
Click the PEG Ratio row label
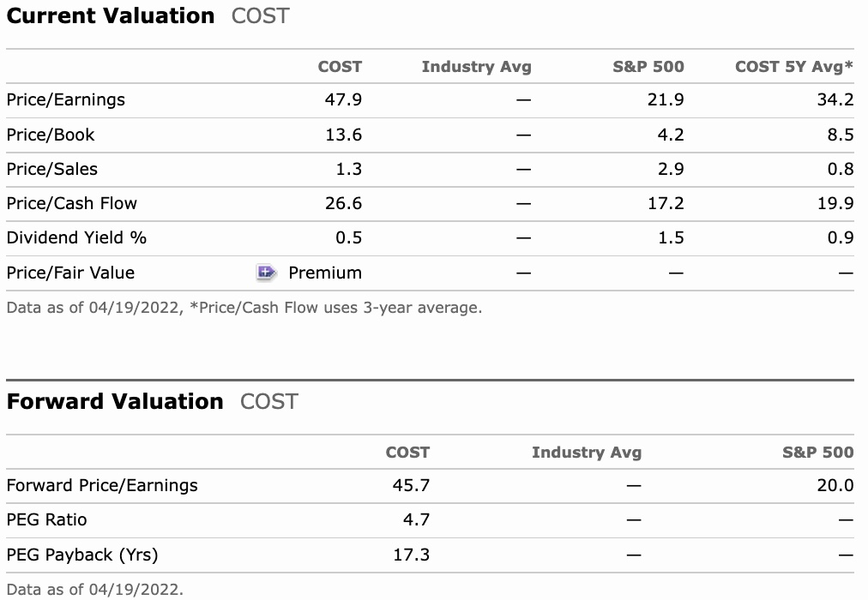click(46, 519)
